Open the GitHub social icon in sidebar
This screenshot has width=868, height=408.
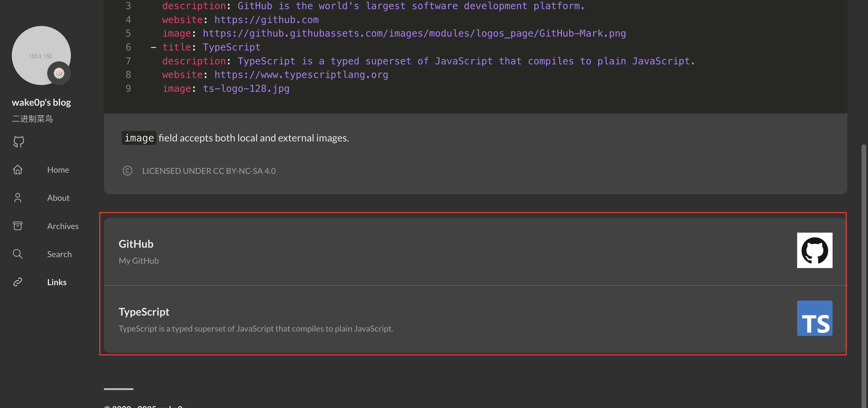[19, 142]
